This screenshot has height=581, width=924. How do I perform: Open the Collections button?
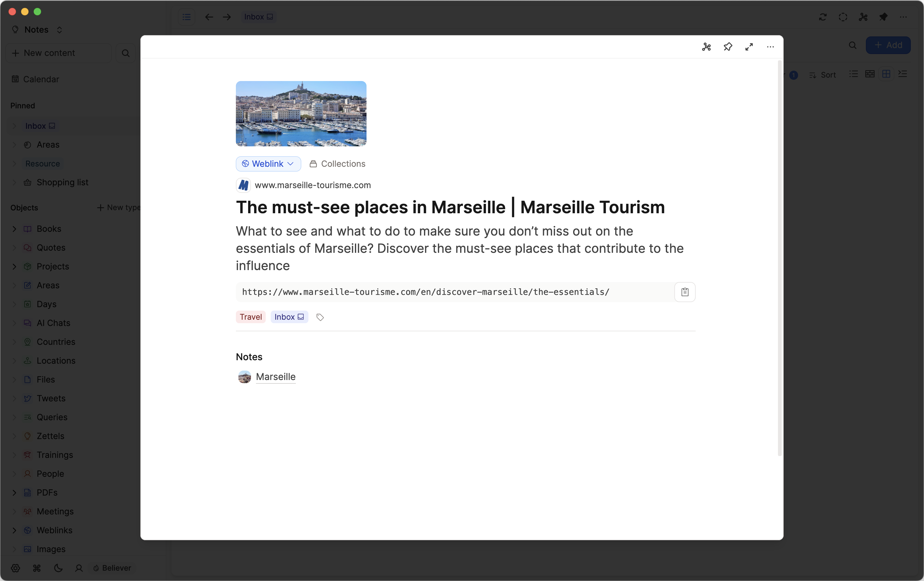point(337,164)
